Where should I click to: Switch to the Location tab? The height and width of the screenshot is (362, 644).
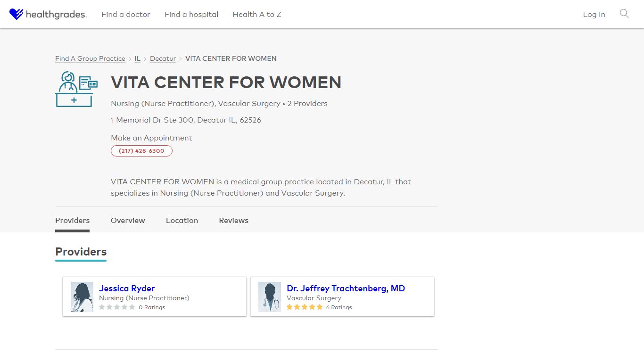coord(182,221)
